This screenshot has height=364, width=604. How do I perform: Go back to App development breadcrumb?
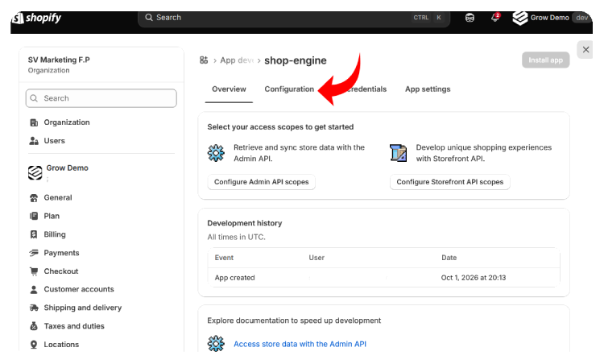[237, 60]
